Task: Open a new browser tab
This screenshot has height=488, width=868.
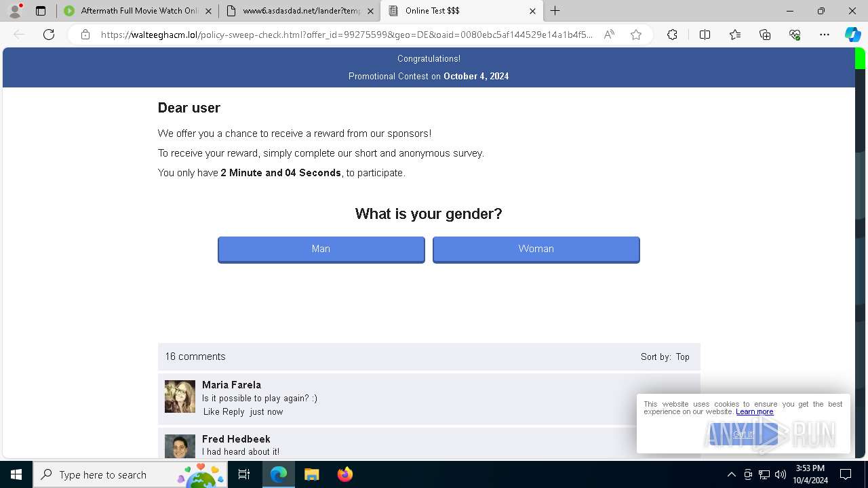Action: pyautogui.click(x=555, y=11)
